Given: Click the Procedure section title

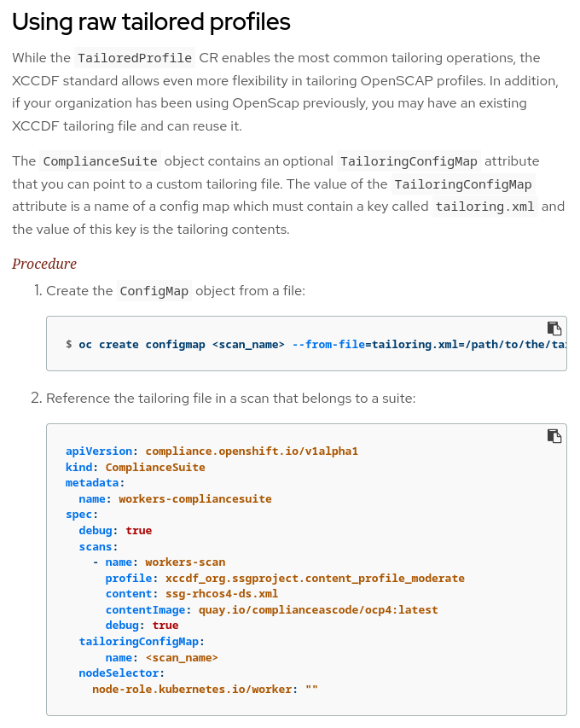Looking at the screenshot, I should coord(44,264).
